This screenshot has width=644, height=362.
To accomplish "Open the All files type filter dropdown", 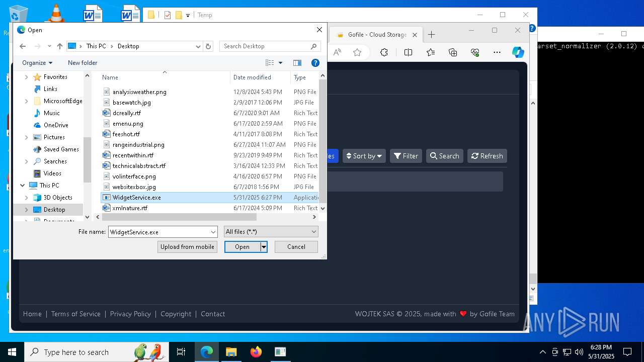I will click(313, 232).
